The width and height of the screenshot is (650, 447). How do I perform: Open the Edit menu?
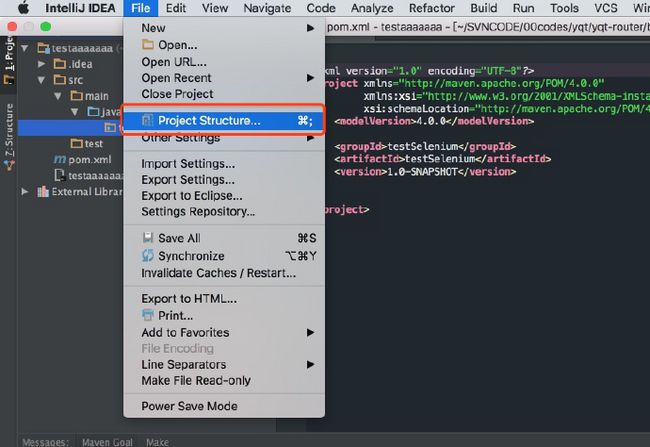point(176,8)
